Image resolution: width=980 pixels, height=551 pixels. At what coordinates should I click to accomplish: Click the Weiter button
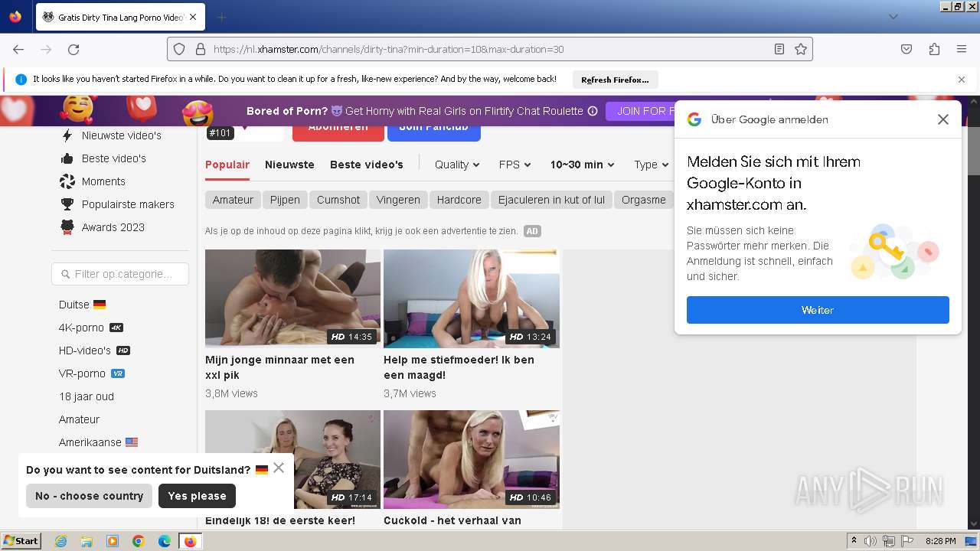(x=818, y=310)
